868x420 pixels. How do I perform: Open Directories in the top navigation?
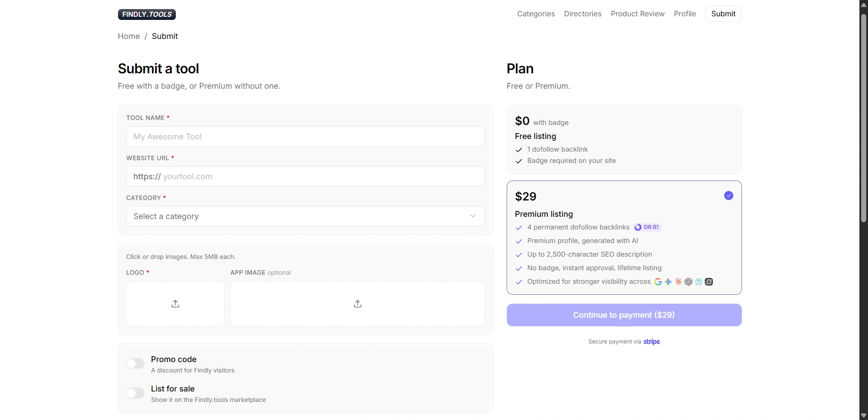tap(583, 14)
